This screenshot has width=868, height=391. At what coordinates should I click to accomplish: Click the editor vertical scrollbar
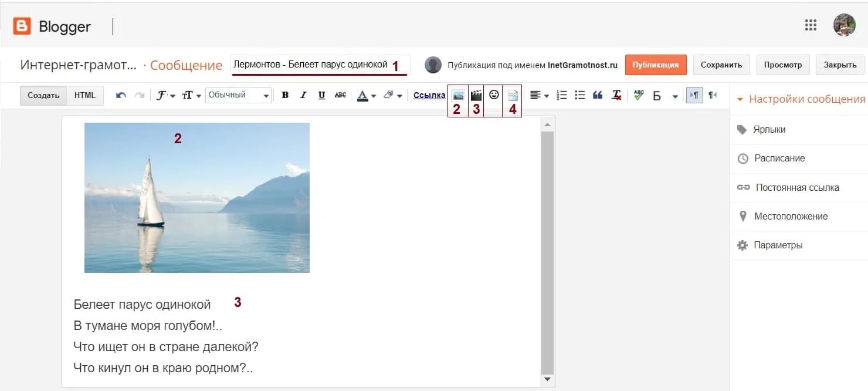(547, 252)
